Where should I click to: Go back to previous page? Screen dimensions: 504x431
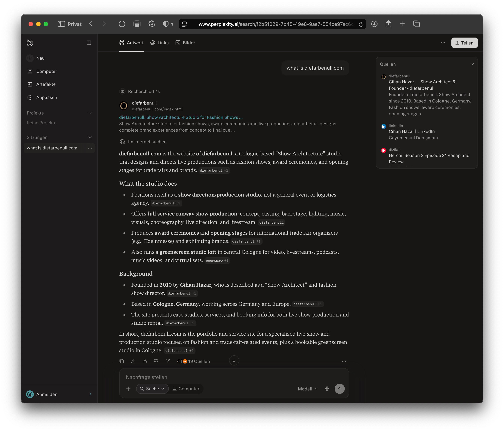91,24
